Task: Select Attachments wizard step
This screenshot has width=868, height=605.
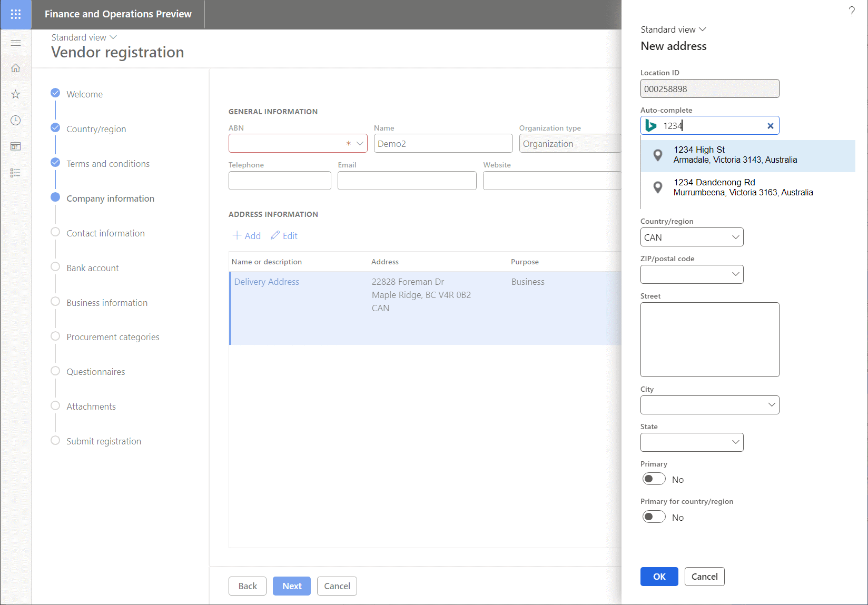Action: tap(91, 406)
